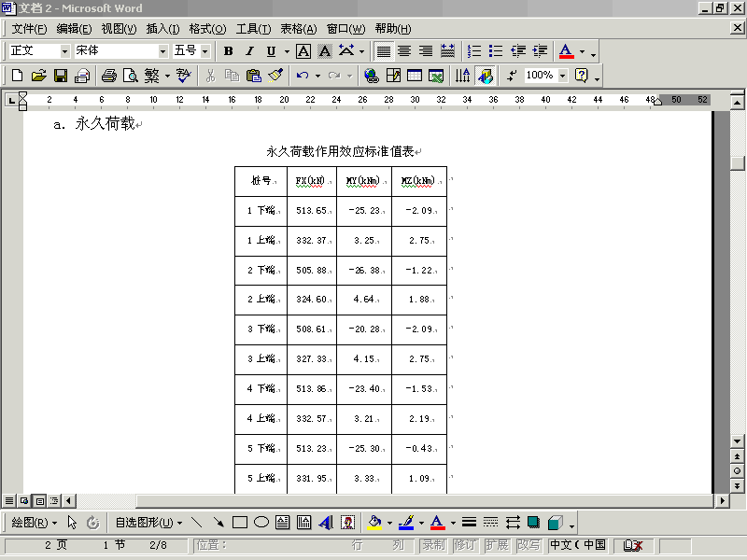Open the 表格(A) menu

tap(298, 29)
